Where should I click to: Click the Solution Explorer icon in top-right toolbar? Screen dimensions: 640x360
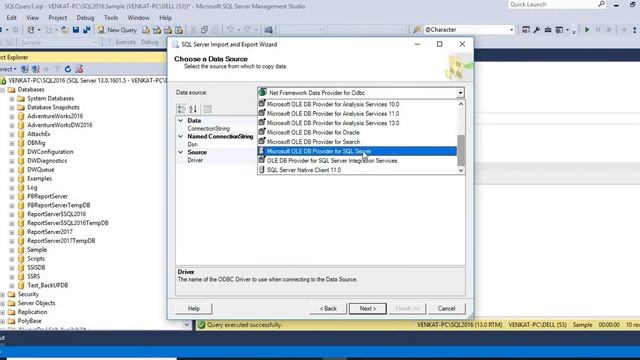526,30
